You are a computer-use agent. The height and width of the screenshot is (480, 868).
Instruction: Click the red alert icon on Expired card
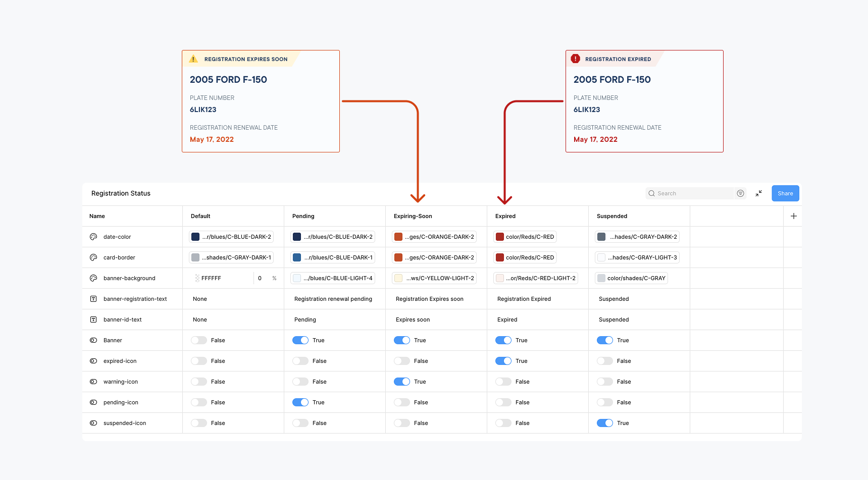pos(575,59)
